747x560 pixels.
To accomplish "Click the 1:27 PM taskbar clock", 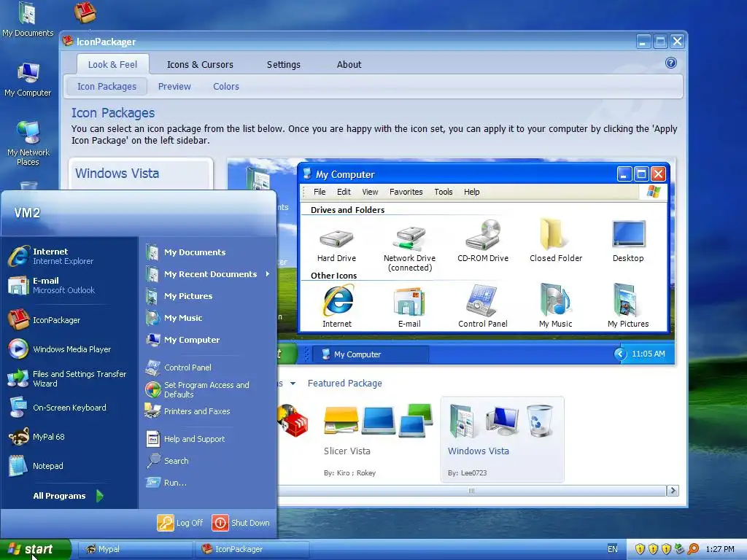I will (720, 549).
